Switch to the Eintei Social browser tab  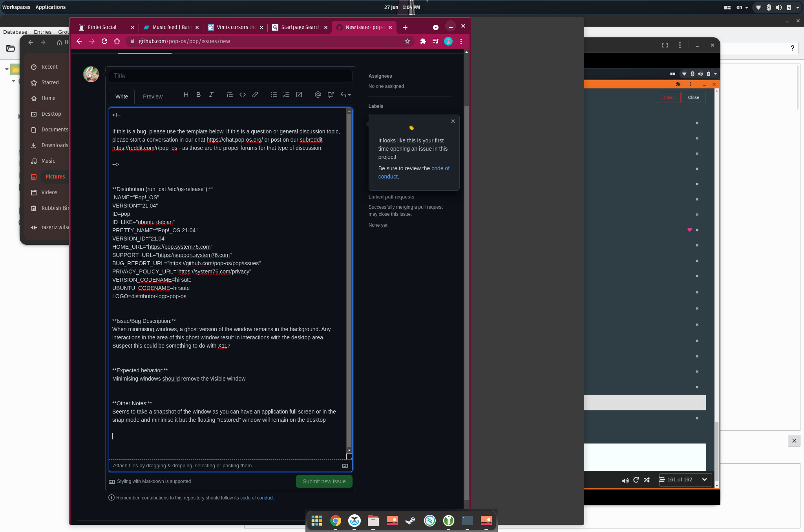pyautogui.click(x=106, y=27)
